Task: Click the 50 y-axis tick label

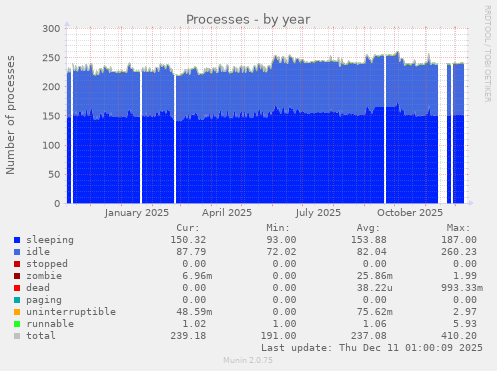Action: [x=54, y=174]
